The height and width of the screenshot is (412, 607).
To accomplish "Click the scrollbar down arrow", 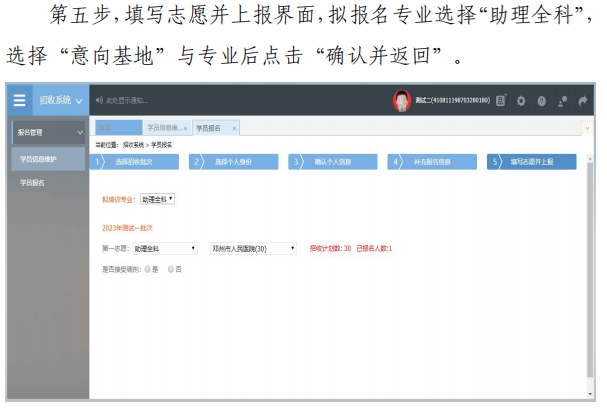I will (590, 394).
